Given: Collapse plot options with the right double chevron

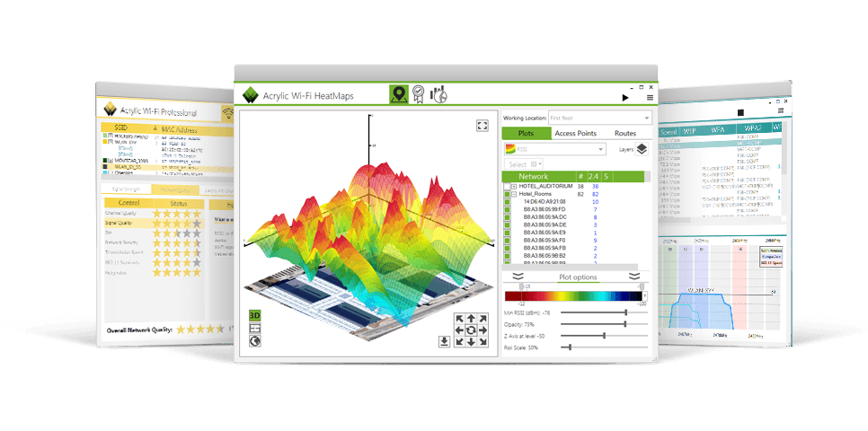Looking at the screenshot, I should tap(634, 277).
